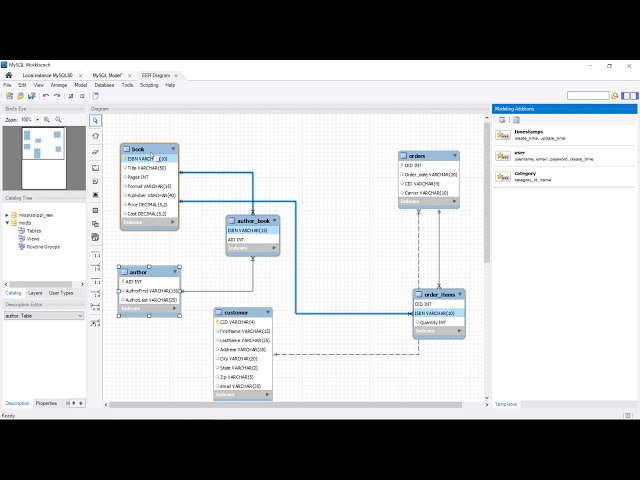Expand Indexes section of the book table
This screenshot has width=640, height=480.
(173, 222)
